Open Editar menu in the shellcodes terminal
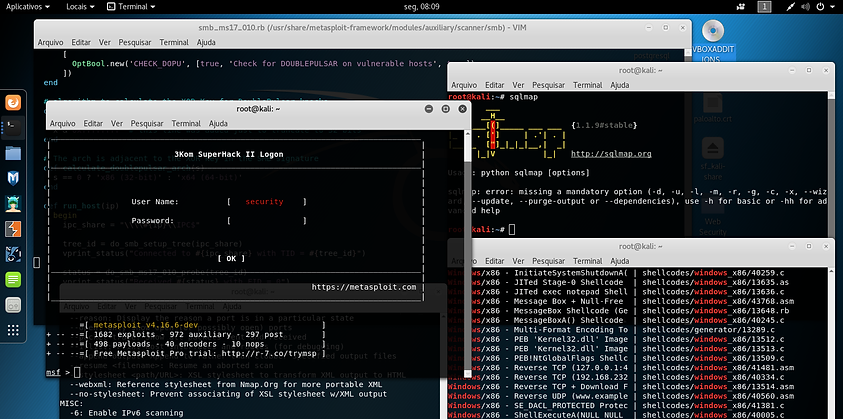843x419 pixels. coord(495,261)
